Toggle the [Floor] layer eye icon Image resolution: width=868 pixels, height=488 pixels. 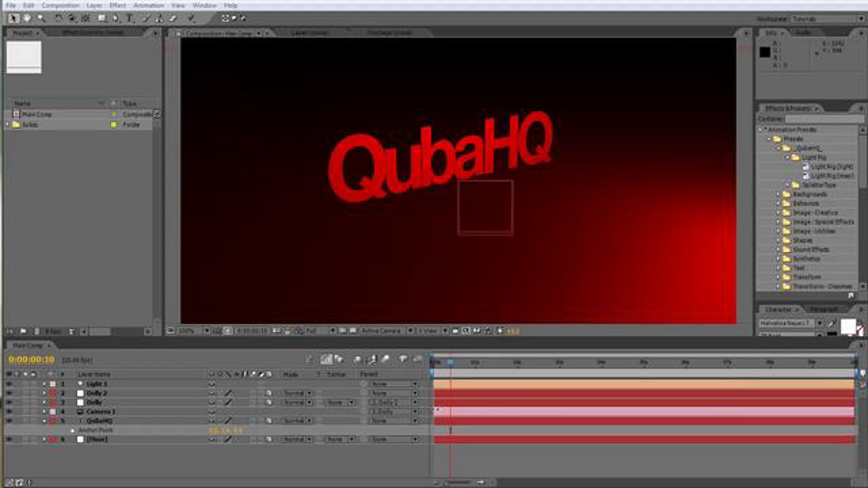pos(9,439)
